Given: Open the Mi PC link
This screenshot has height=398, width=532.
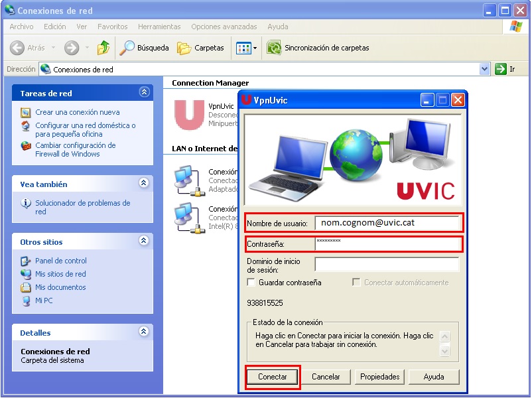Looking at the screenshot, I should click(x=44, y=300).
